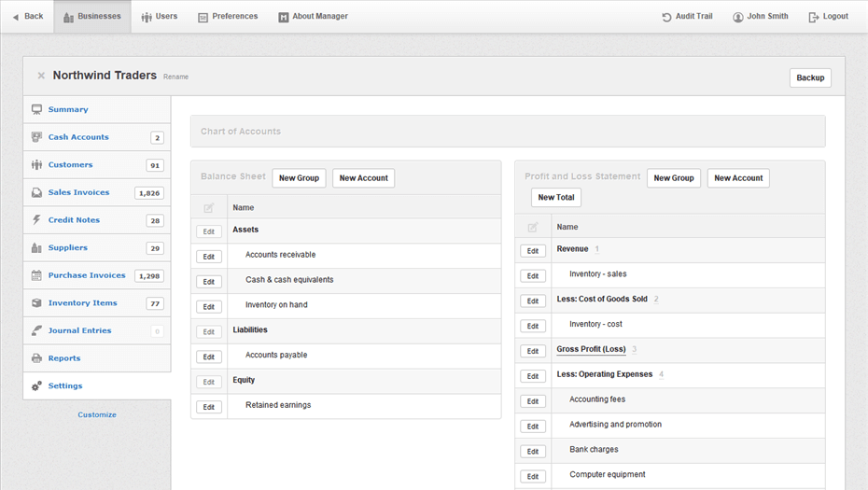
Task: Close Northwind Traders with the X icon
Action: pyautogui.click(x=41, y=76)
